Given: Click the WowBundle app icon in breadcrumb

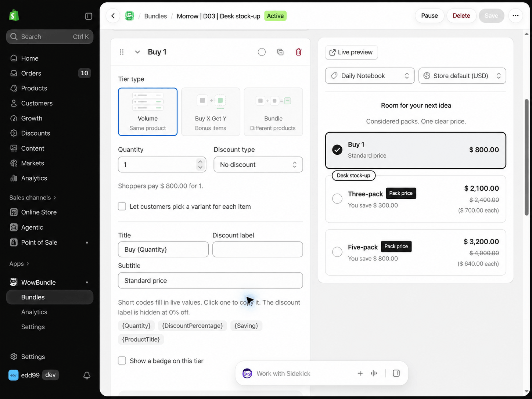Looking at the screenshot, I should (129, 16).
